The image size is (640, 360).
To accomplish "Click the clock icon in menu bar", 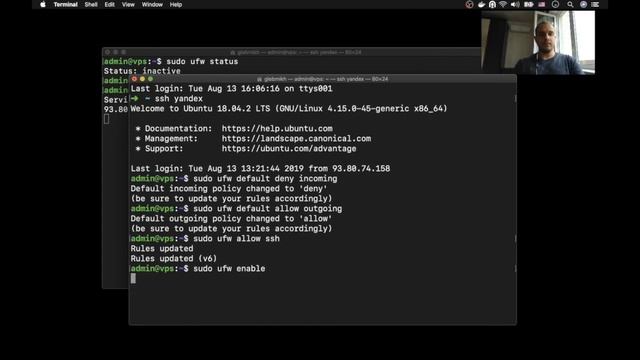I will [555, 4].
